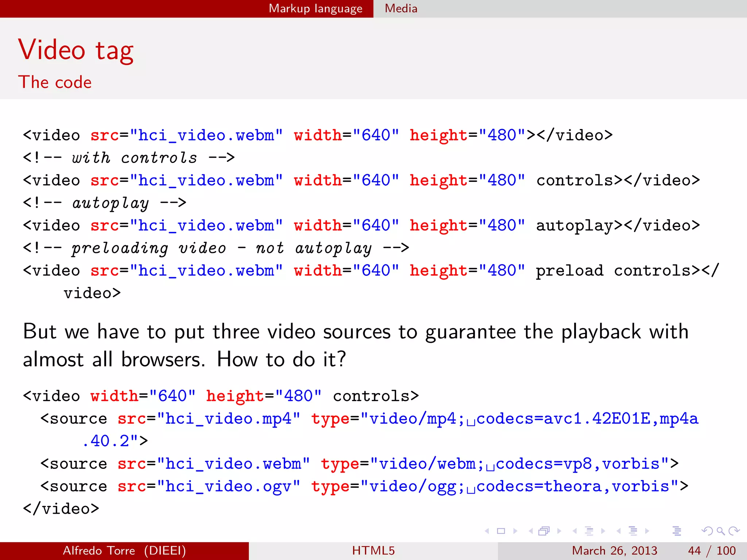Go to next section arrow
This screenshot has height=560, width=747.
coord(647,531)
